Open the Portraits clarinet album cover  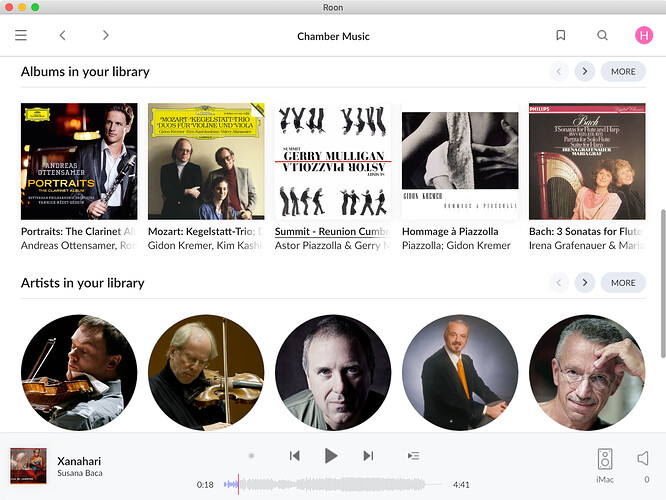pyautogui.click(x=79, y=161)
